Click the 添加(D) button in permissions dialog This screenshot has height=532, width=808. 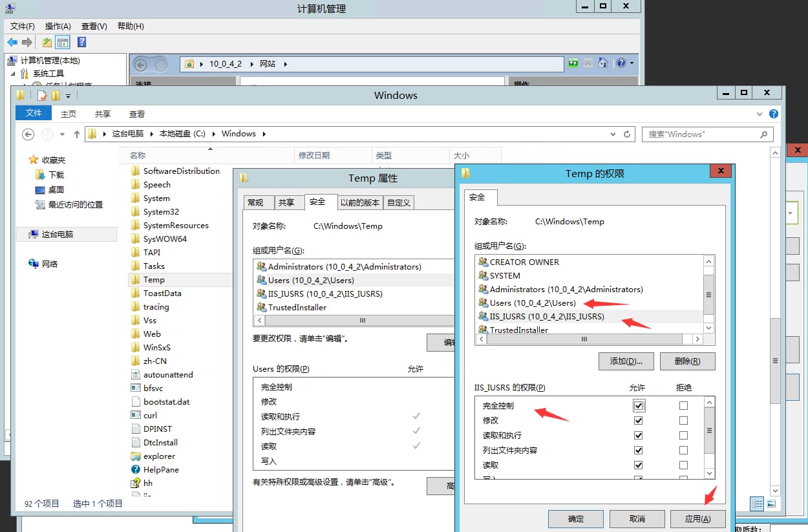click(626, 361)
